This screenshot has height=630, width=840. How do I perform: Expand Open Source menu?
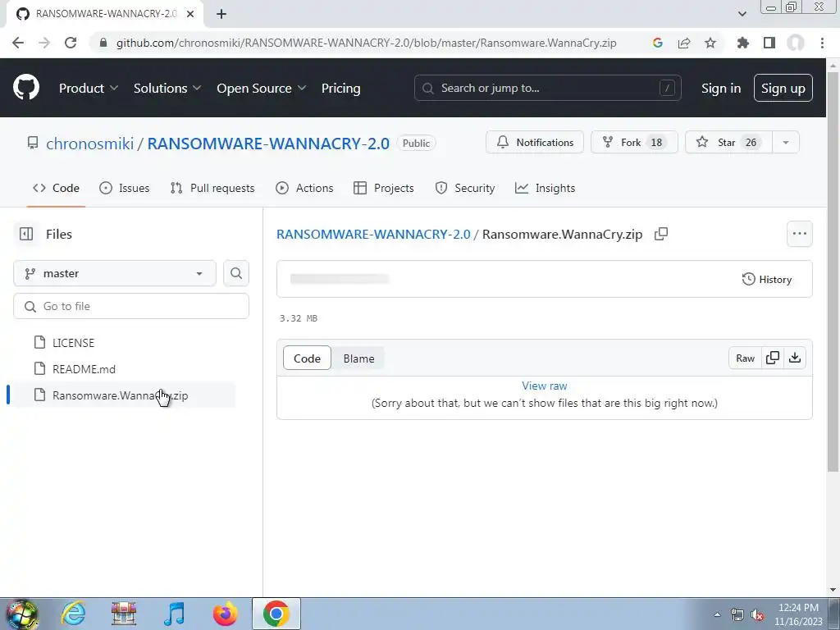[x=262, y=88]
